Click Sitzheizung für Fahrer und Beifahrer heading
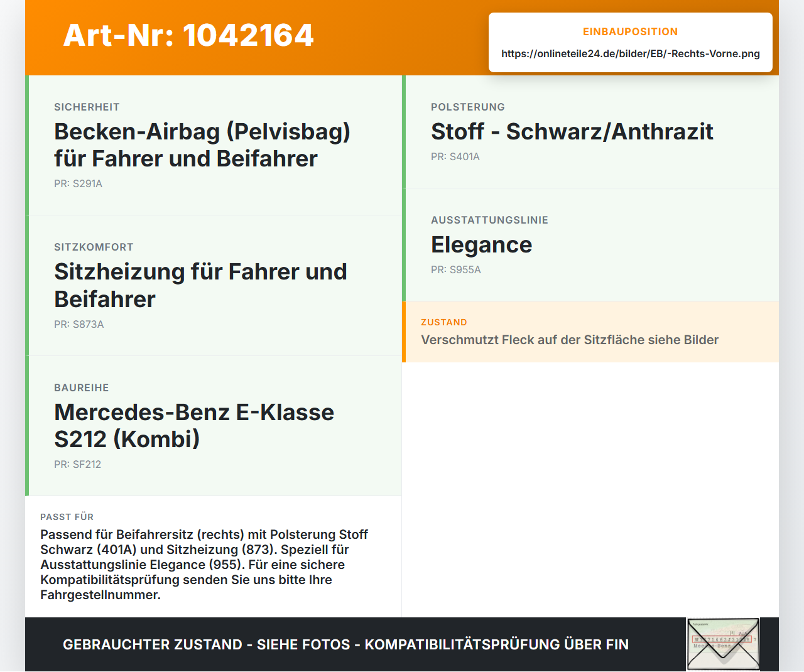This screenshot has height=672, width=804. 200,285
